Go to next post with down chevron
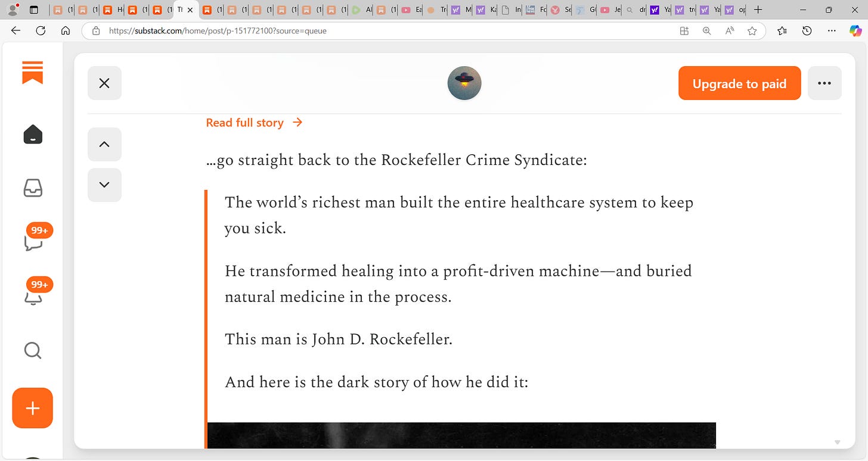This screenshot has height=461, width=868. (104, 185)
